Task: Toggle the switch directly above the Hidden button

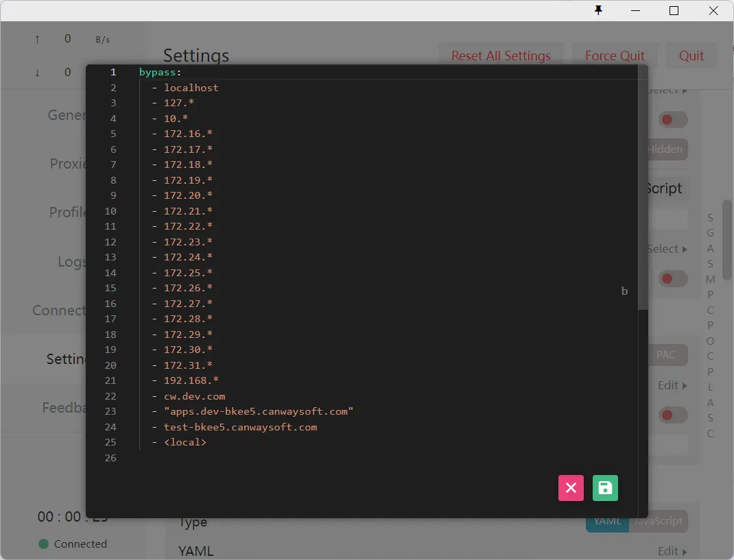Action: (673, 120)
